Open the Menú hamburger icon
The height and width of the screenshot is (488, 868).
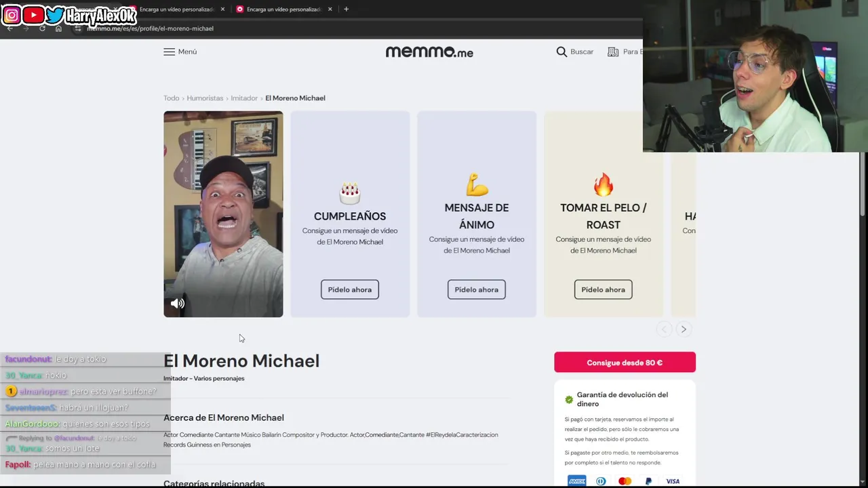pos(169,52)
